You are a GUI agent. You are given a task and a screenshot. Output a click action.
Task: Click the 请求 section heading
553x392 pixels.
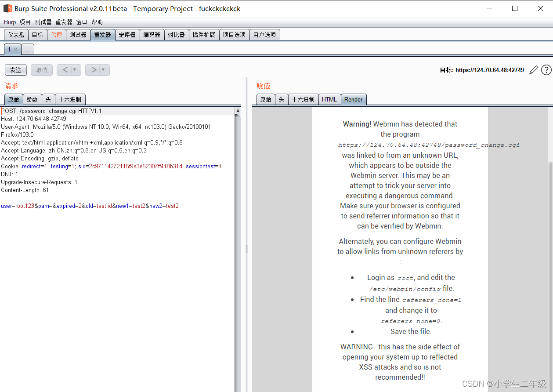[11, 86]
